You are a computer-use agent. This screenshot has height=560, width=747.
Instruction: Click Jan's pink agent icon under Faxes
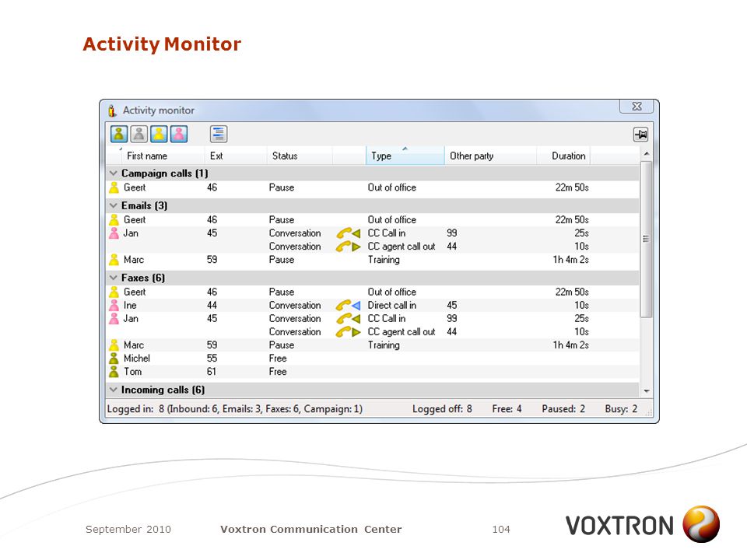[x=114, y=319]
